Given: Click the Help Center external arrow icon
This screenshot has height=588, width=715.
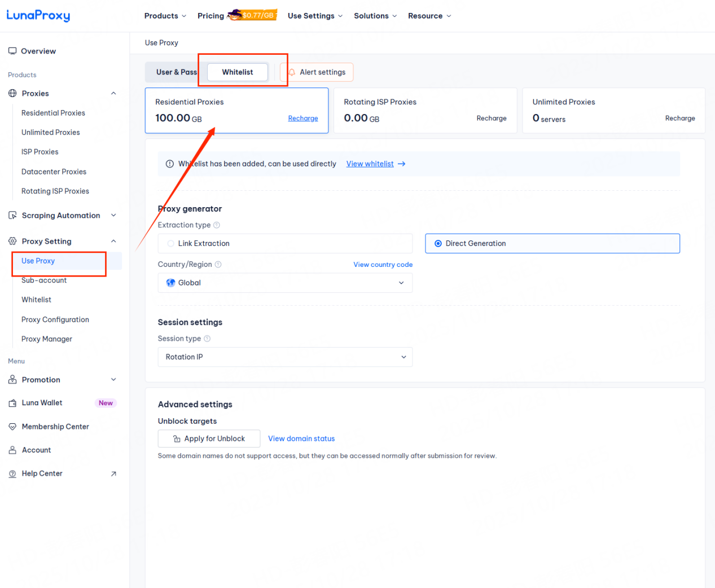Looking at the screenshot, I should coord(113,474).
